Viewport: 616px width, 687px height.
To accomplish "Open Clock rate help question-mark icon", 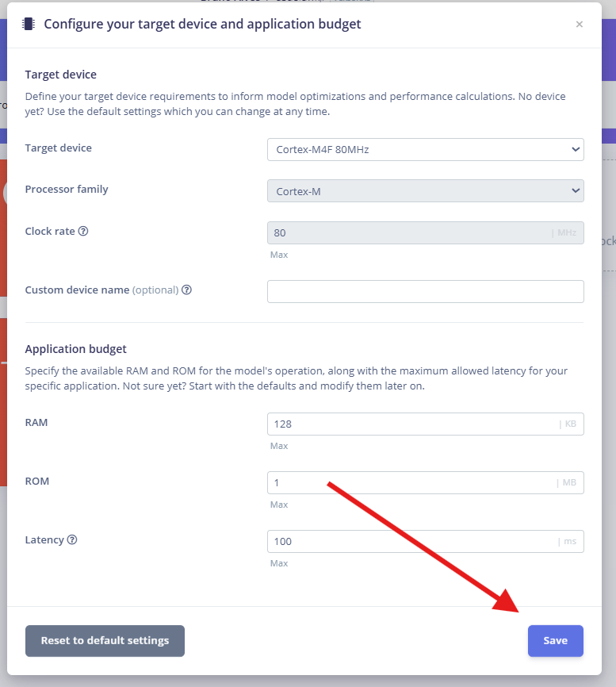I will pyautogui.click(x=83, y=231).
